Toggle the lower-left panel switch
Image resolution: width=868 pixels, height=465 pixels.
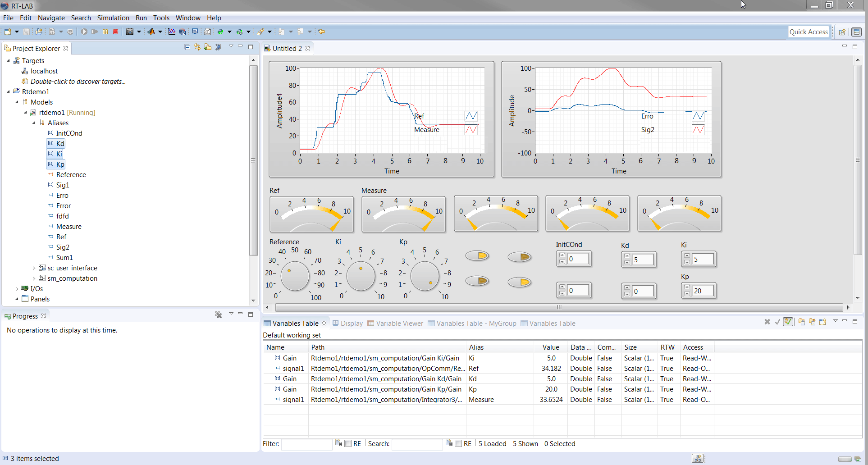click(x=477, y=281)
